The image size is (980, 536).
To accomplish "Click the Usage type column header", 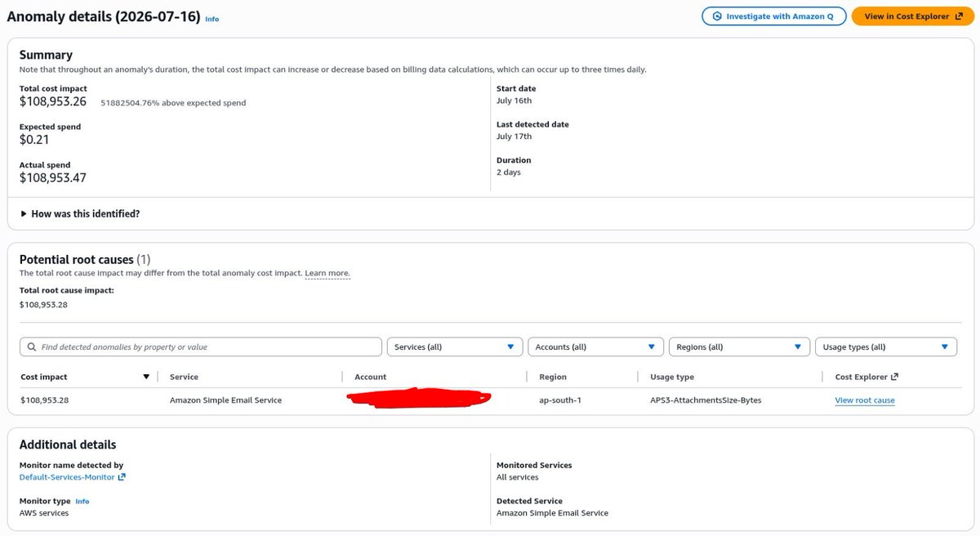I will point(672,377).
